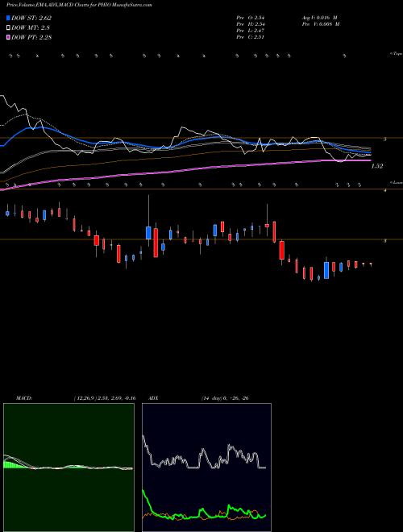
Task: Click inside the green MACD chart panel
Action: point(69,468)
